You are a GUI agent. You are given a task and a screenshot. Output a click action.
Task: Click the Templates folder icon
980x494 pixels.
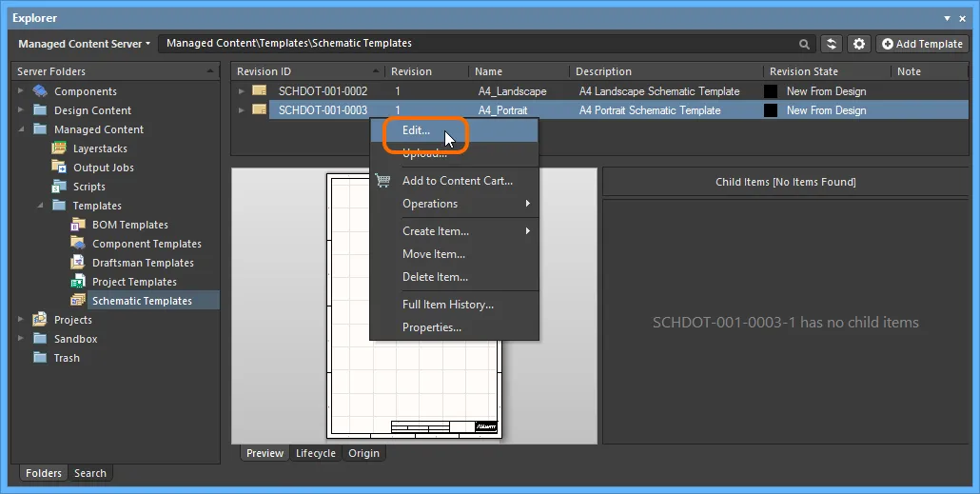[59, 205]
